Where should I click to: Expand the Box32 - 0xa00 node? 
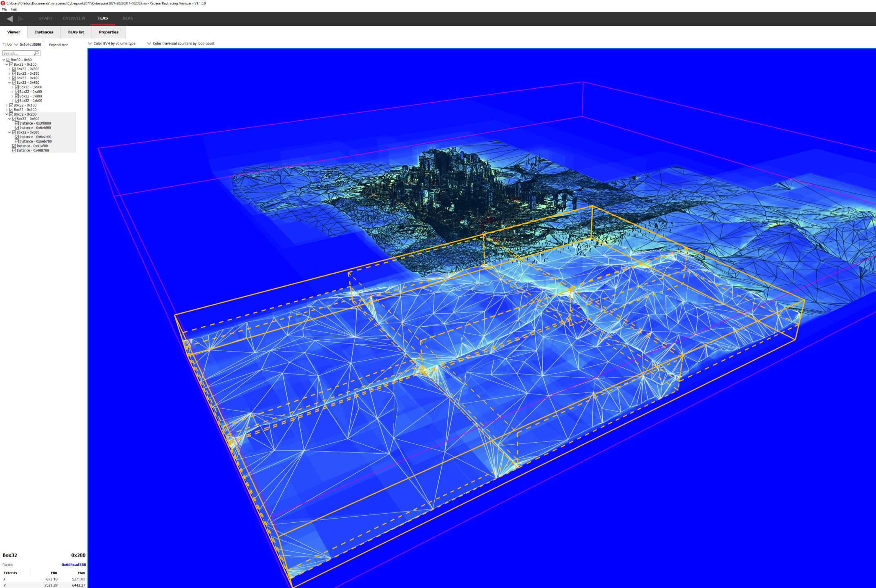pyautogui.click(x=12, y=91)
